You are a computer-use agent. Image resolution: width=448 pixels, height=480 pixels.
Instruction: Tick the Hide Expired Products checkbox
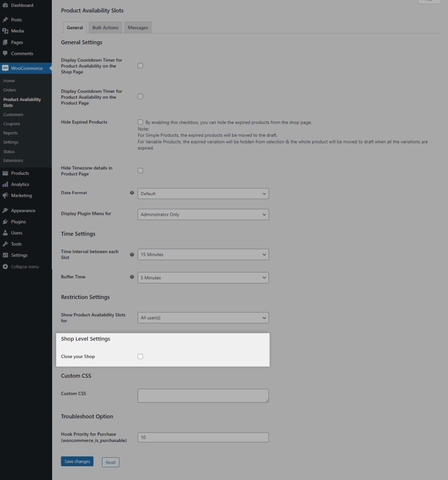pyautogui.click(x=140, y=122)
